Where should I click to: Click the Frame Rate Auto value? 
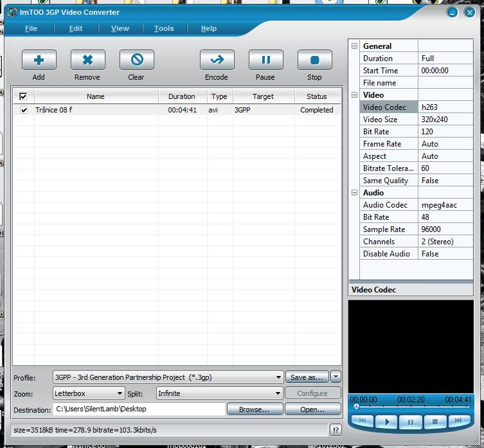coord(445,144)
